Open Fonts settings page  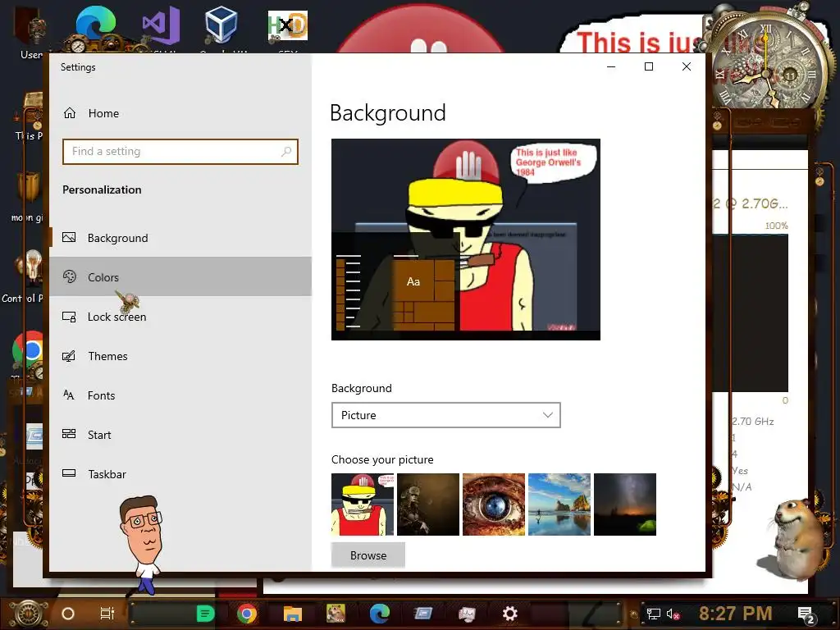[180, 395]
